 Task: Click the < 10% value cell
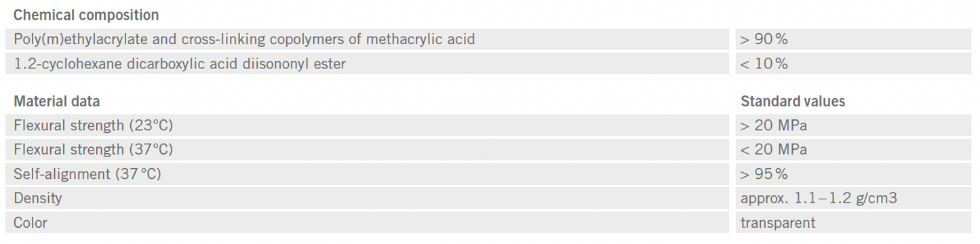[855, 64]
